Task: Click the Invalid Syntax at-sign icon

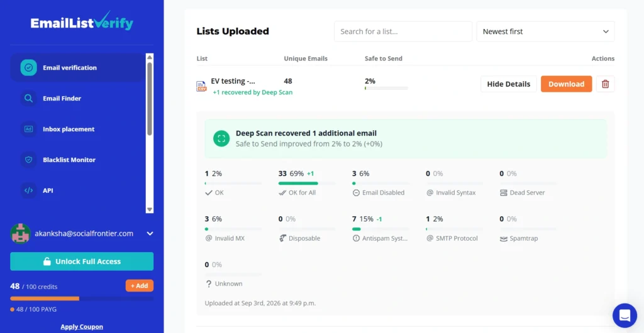Action: (430, 193)
